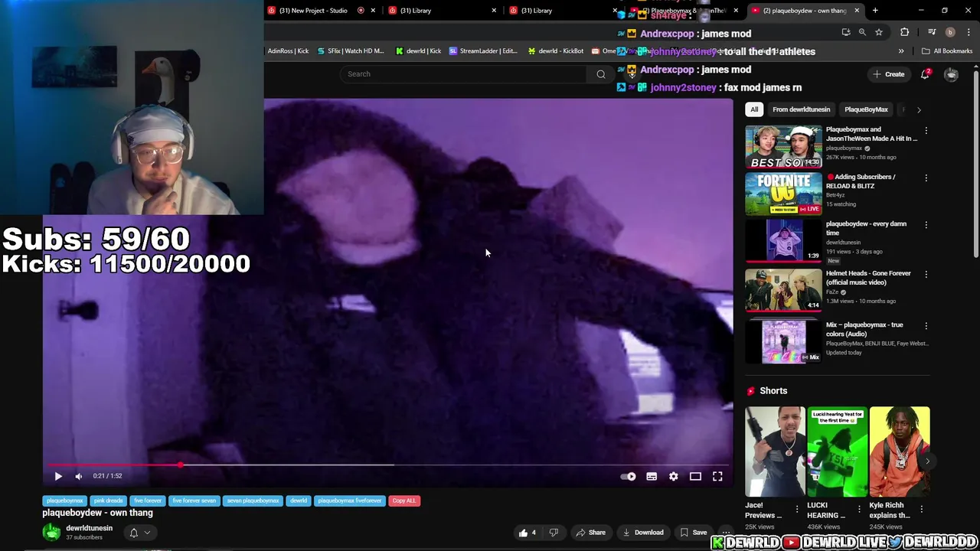Select From dewrldtunesin filter chip
This screenshot has height=551, width=980.
(801, 109)
